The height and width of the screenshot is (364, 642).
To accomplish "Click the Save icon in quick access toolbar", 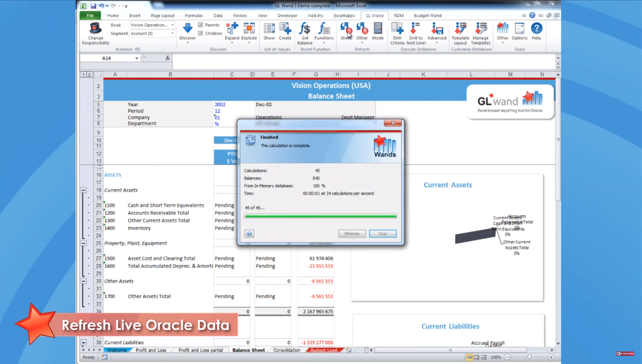I will [93, 6].
